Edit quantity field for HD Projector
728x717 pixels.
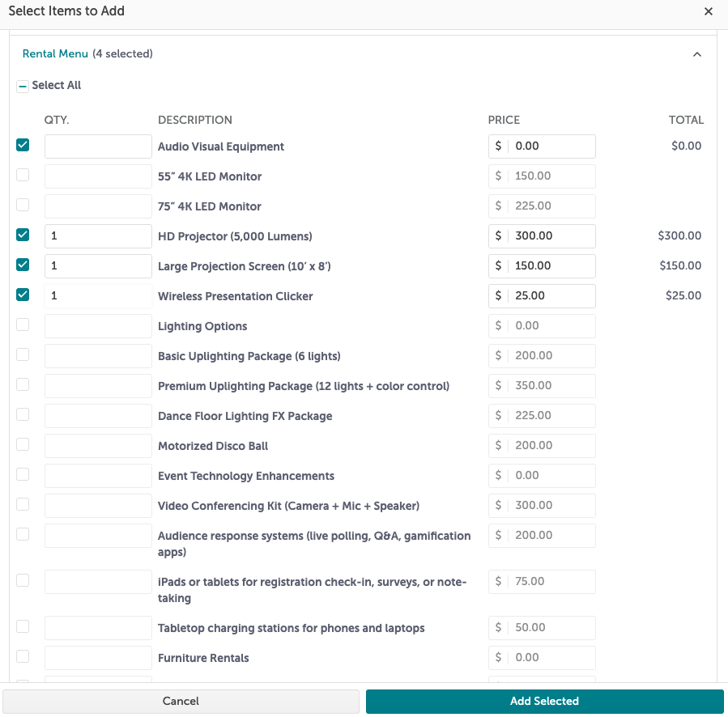click(99, 236)
